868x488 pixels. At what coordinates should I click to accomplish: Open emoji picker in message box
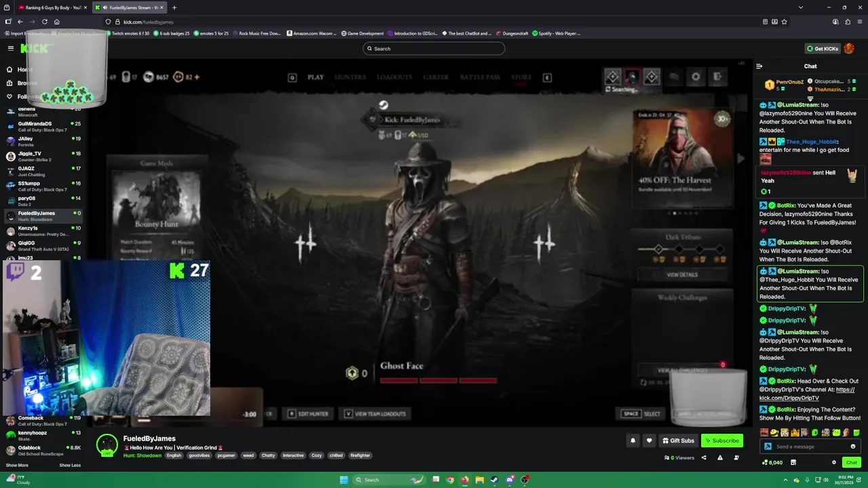point(853,447)
